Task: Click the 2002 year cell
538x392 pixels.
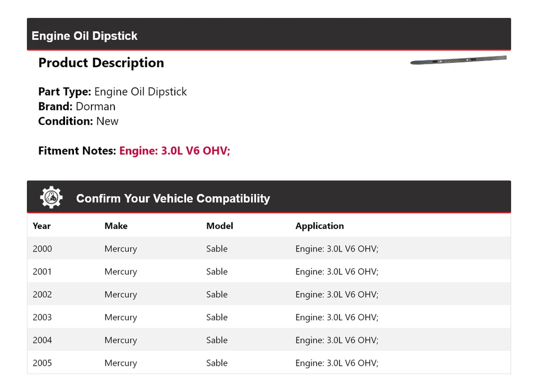Action: [42, 295]
